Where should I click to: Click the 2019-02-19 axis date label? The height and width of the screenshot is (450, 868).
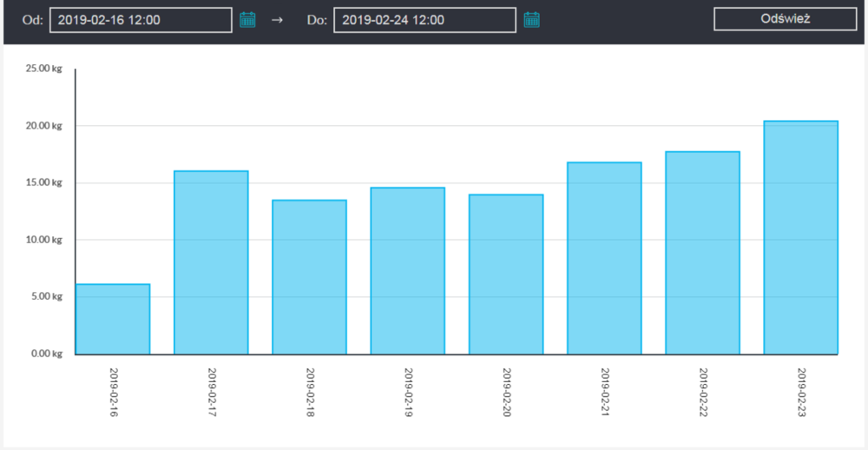pos(409,393)
